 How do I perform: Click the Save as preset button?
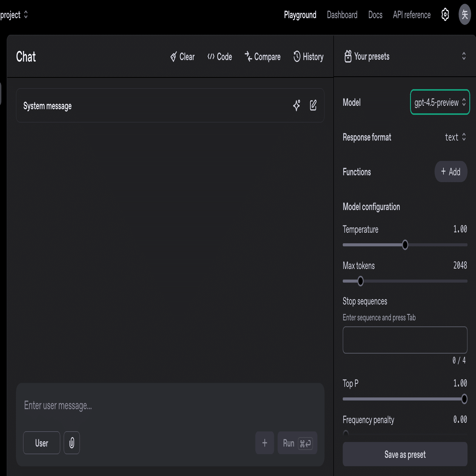pos(405,454)
